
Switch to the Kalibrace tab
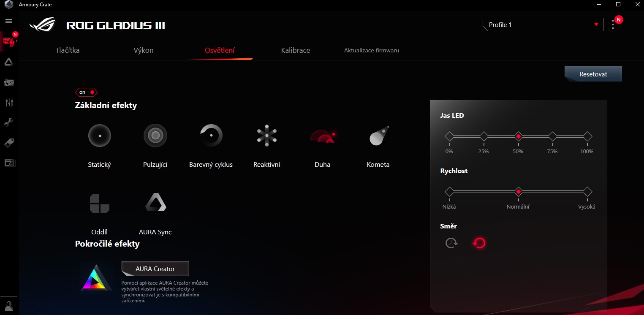(296, 50)
